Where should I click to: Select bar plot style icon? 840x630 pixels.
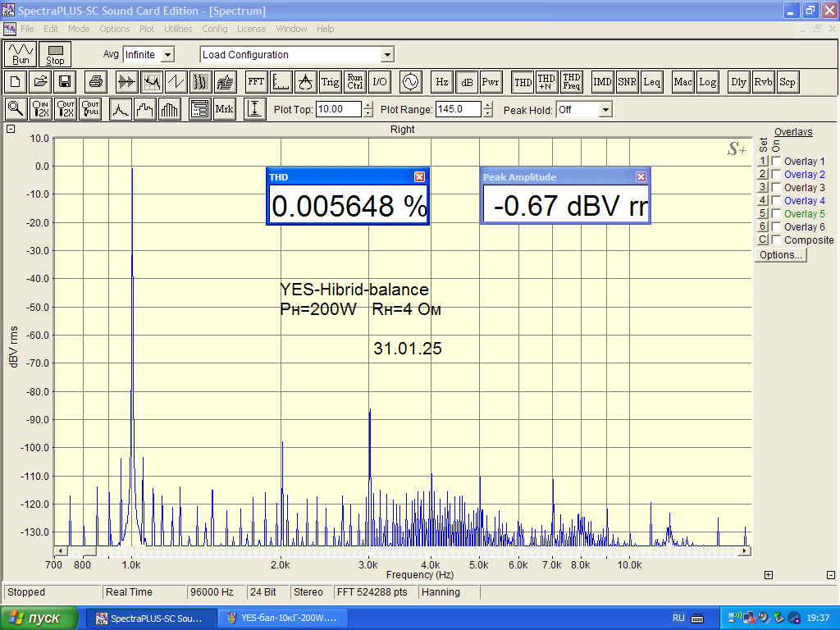169,109
